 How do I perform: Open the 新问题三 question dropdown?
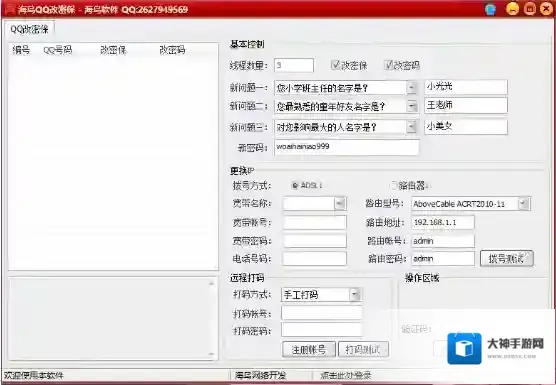pyautogui.click(x=411, y=127)
